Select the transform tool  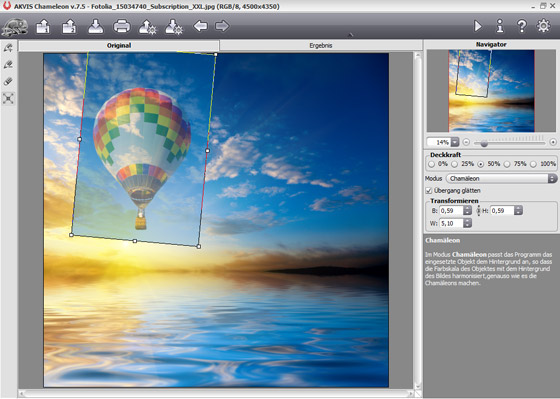coord(8,98)
